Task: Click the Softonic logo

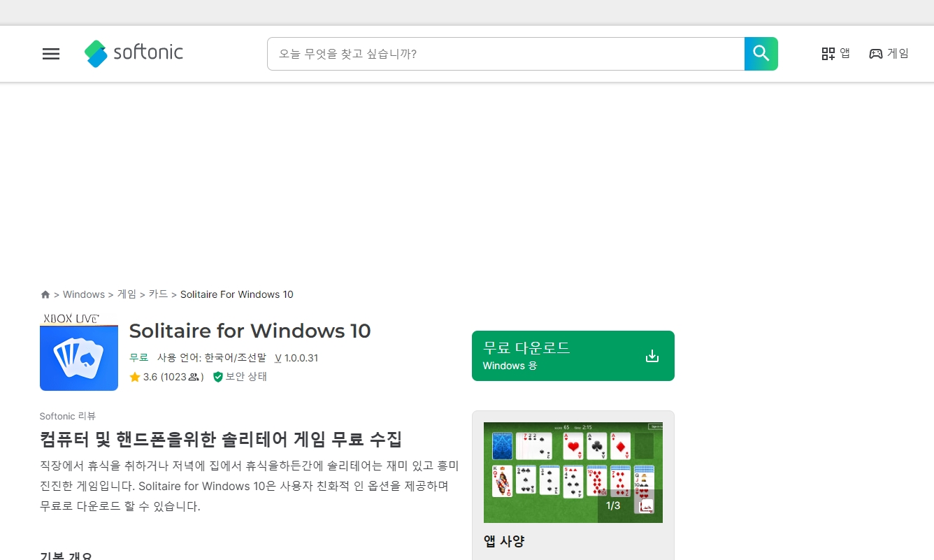Action: (x=134, y=53)
